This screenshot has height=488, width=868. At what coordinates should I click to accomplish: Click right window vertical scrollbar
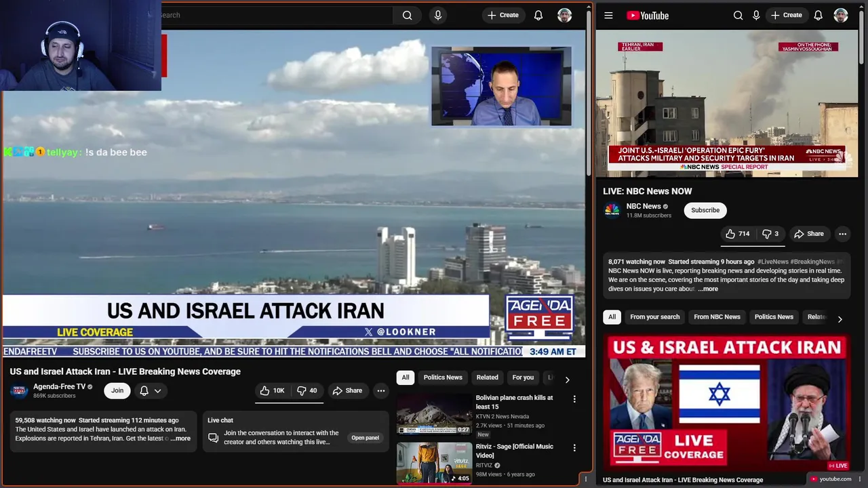[x=862, y=37]
